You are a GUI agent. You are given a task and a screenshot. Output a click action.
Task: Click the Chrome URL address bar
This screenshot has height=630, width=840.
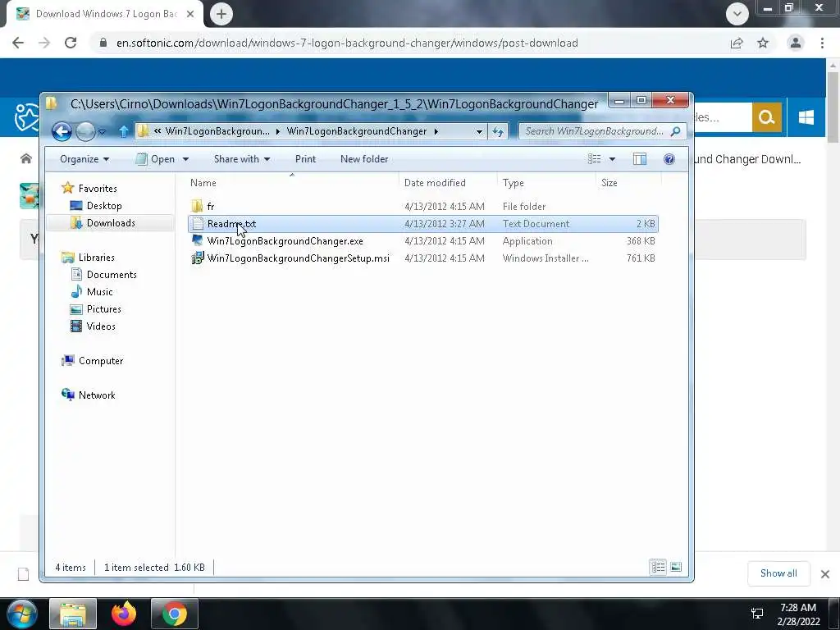(347, 43)
